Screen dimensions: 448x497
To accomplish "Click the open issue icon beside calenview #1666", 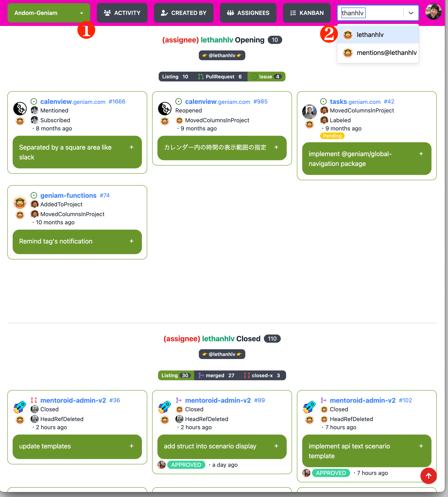I will 34,101.
